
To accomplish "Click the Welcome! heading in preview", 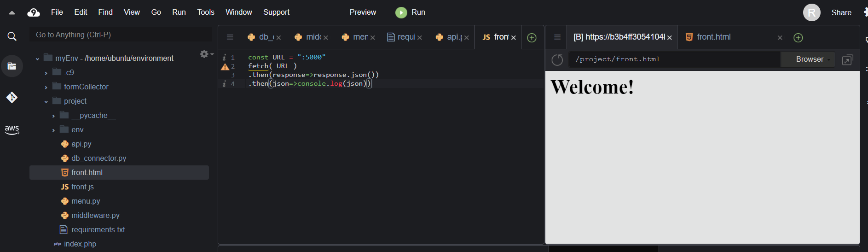I will 592,87.
